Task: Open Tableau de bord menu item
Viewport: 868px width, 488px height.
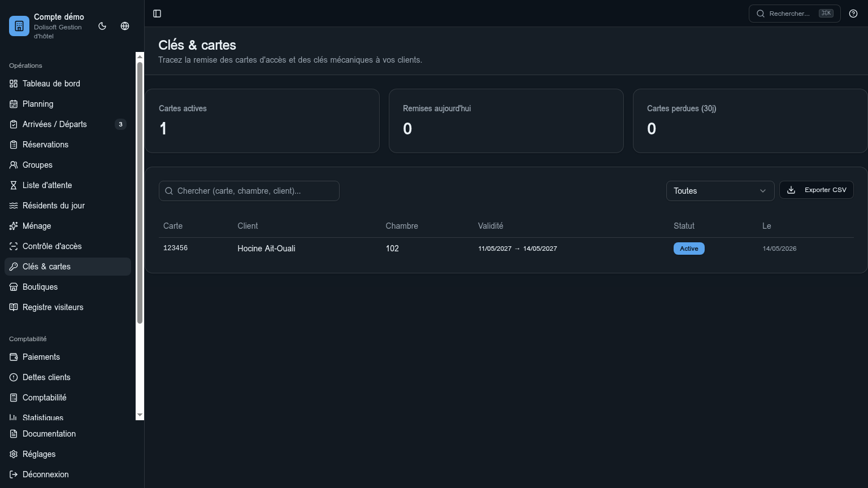Action: 68,84
